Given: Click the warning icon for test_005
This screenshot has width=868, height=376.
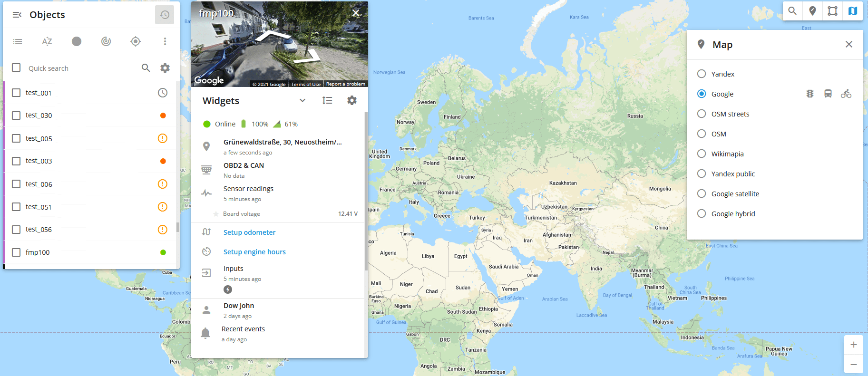Looking at the screenshot, I should pos(163,138).
